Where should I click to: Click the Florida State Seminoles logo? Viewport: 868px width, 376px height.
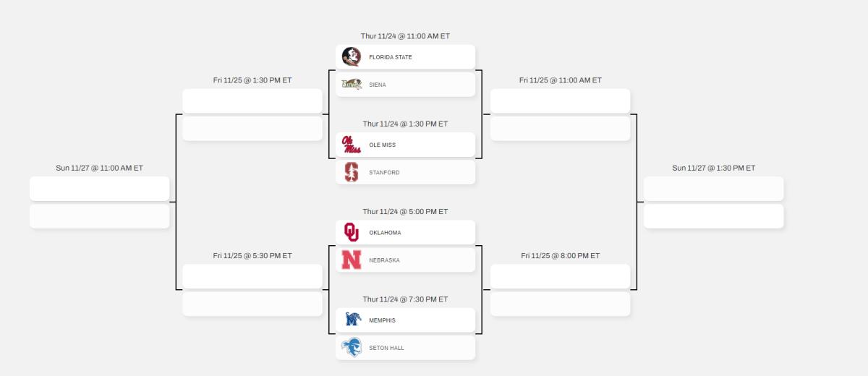(x=352, y=56)
